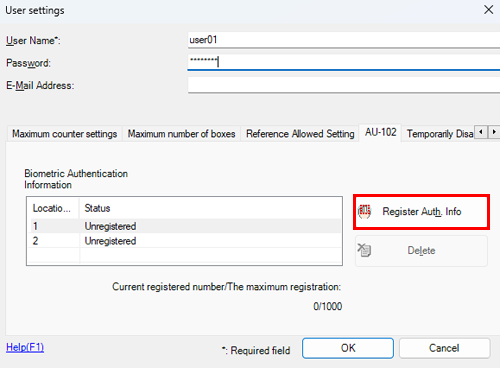Viewport: 500px width, 368px height.
Task: Open the Temporarily Disable tab
Action: tap(440, 134)
